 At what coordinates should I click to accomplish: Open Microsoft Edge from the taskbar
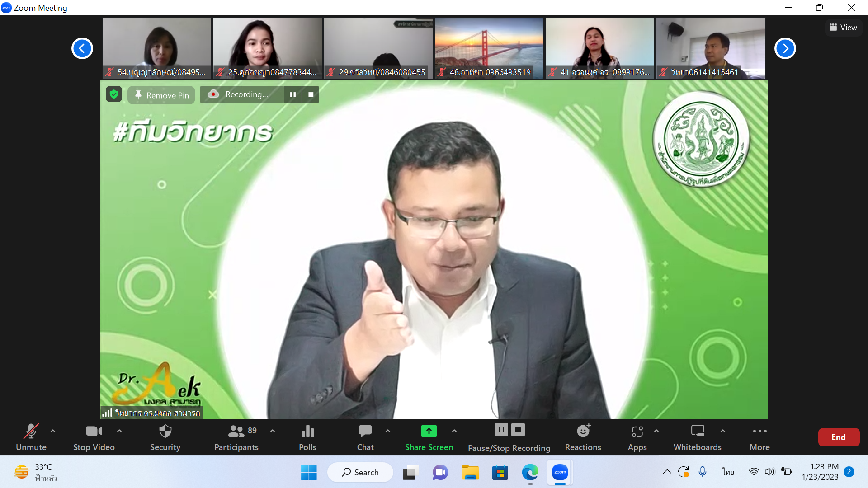click(x=530, y=473)
